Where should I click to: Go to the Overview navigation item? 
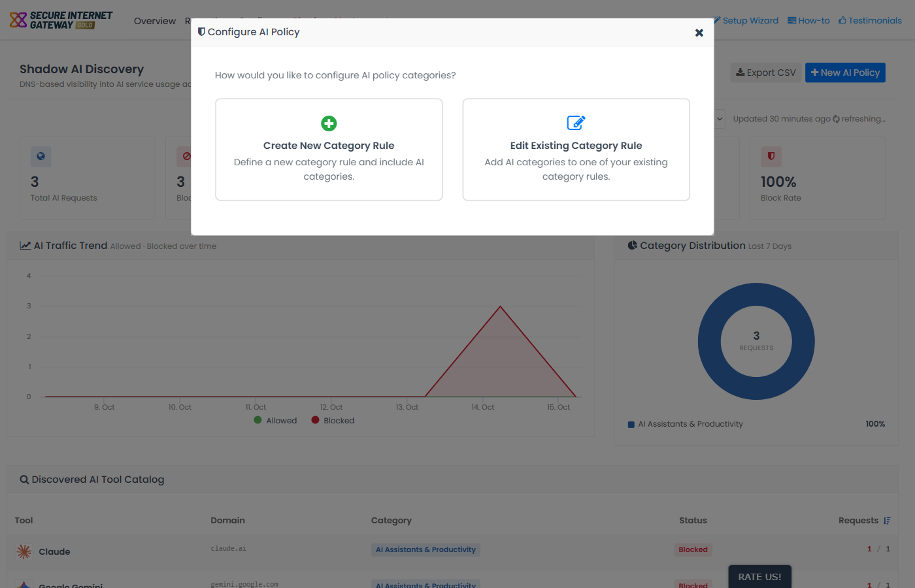click(155, 21)
